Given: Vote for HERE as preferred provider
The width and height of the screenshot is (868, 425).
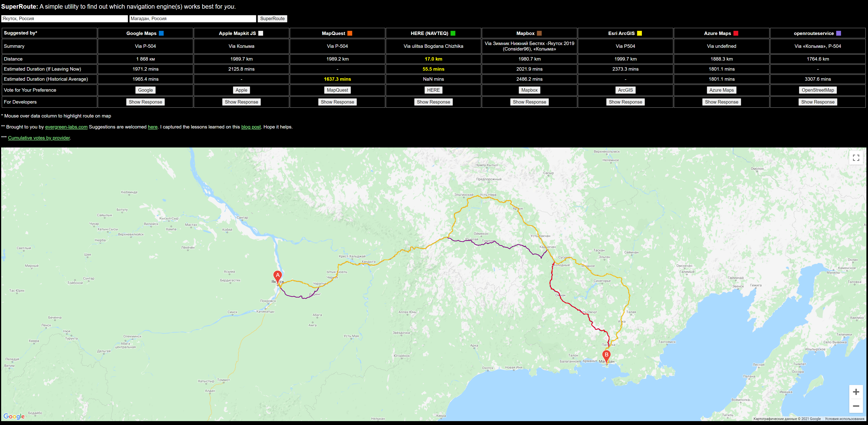Looking at the screenshot, I should tap(433, 90).
